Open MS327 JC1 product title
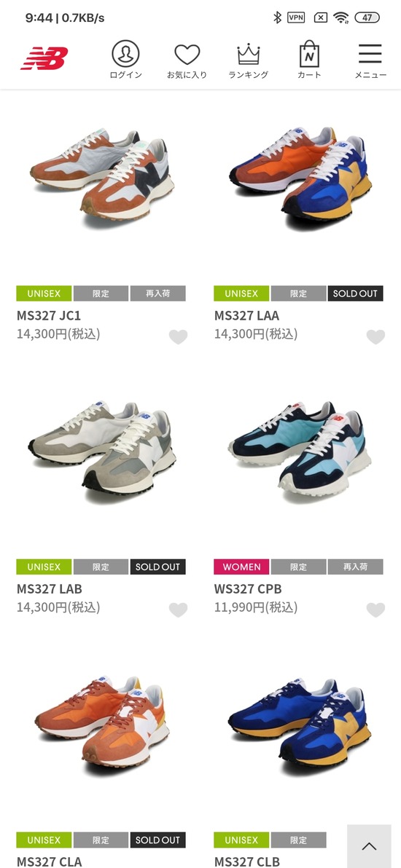Screen dimensions: 401x868 tap(49, 315)
